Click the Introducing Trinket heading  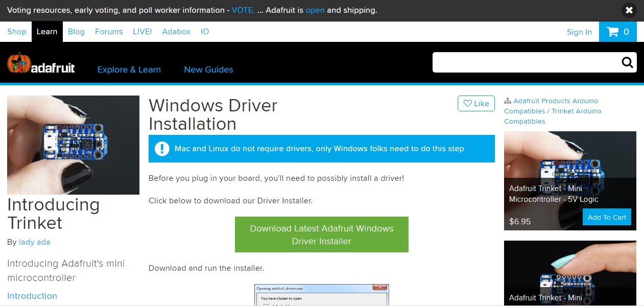[x=54, y=214]
